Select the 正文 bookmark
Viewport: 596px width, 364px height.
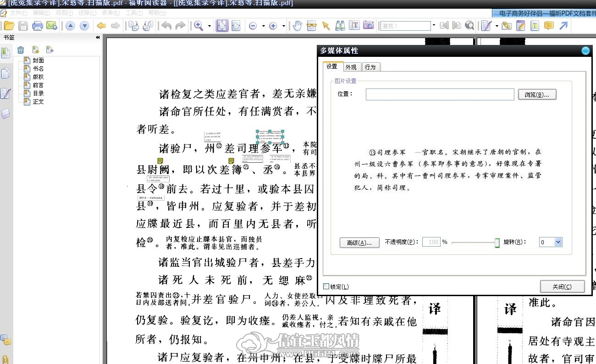tap(39, 101)
